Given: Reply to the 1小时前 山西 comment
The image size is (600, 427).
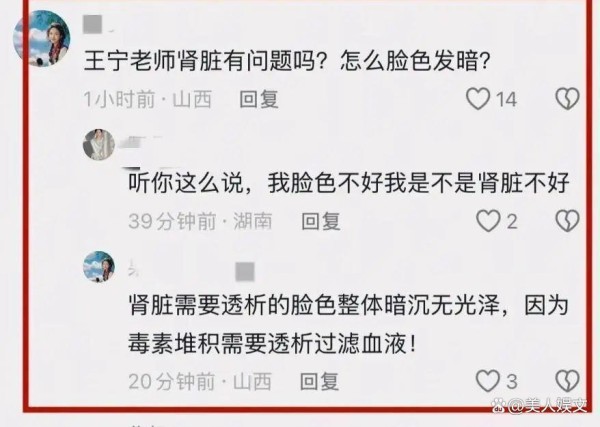Looking at the screenshot, I should [x=258, y=99].
